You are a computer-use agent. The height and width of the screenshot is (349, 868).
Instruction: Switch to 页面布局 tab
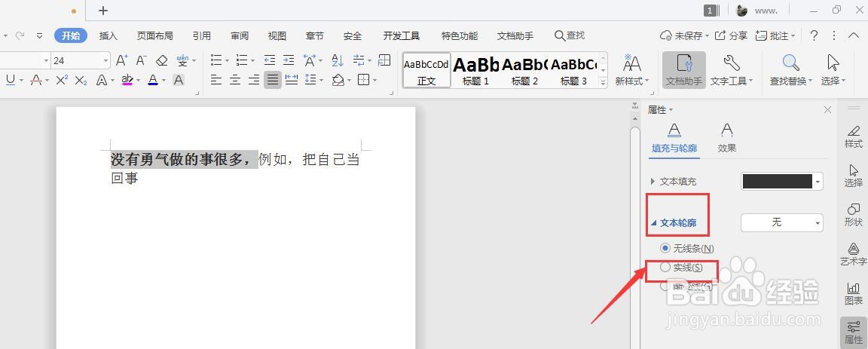tap(155, 36)
